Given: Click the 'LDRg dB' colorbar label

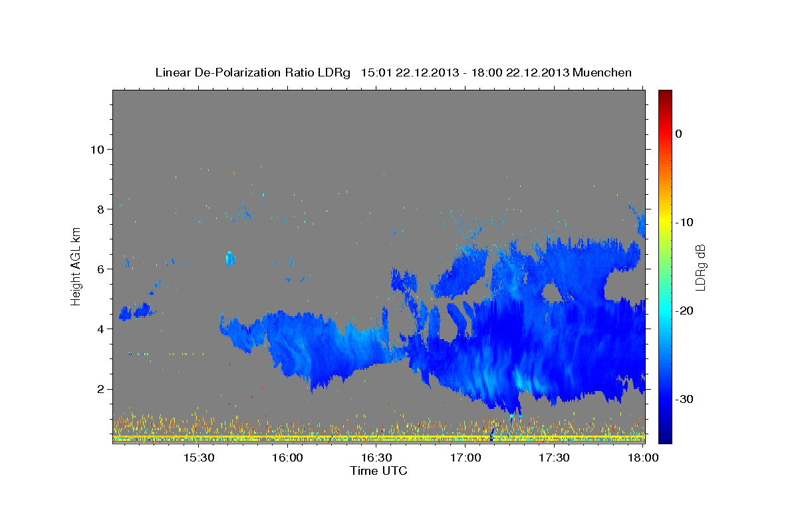Looking at the screenshot, I should [x=700, y=267].
